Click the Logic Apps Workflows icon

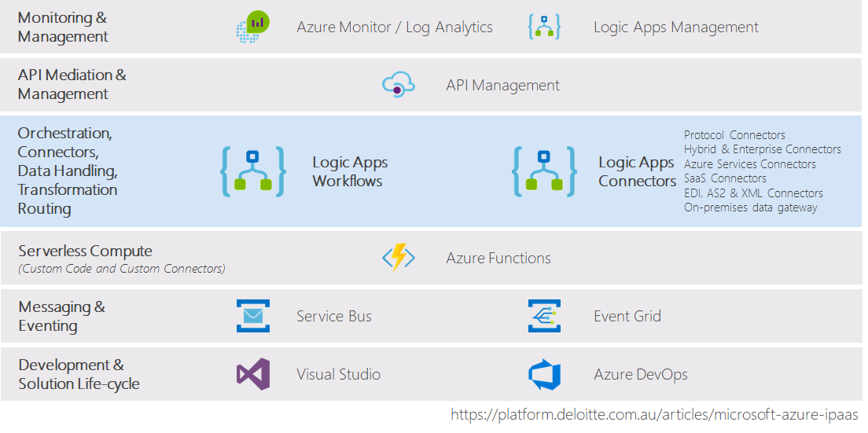pyautogui.click(x=253, y=171)
